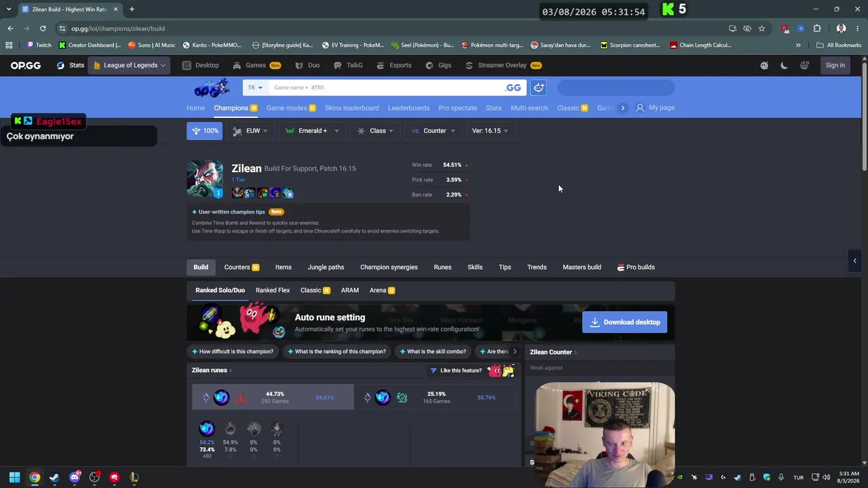This screenshot has width=868, height=488.
Task: Open Steam from the taskbar
Action: click(54, 477)
